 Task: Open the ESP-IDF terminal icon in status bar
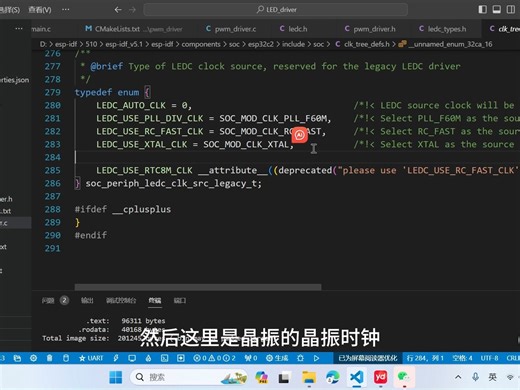pyautogui.click(x=164, y=358)
